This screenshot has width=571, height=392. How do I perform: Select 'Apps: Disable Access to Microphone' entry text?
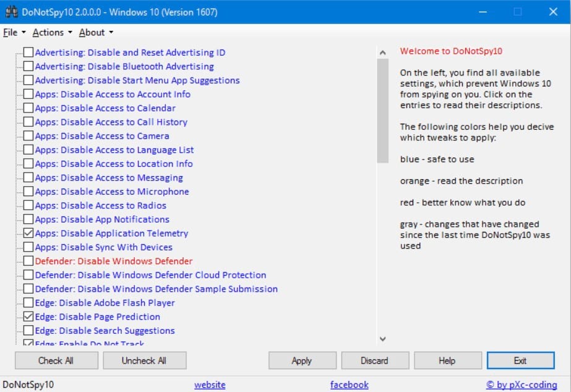pos(112,192)
